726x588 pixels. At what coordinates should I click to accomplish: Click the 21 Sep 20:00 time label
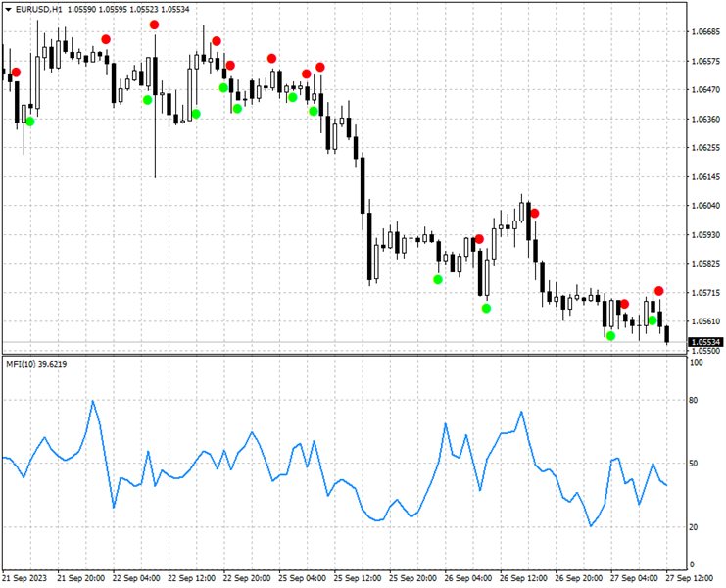point(80,579)
